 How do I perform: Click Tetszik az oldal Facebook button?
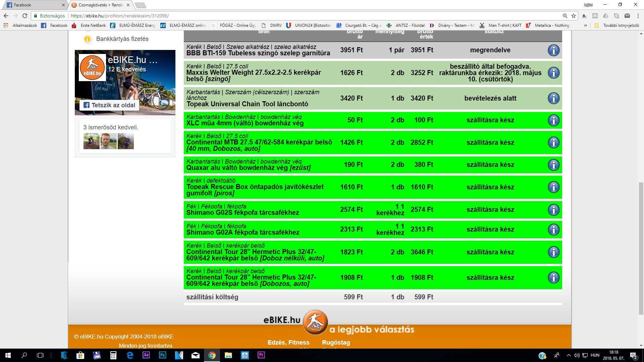109,105
